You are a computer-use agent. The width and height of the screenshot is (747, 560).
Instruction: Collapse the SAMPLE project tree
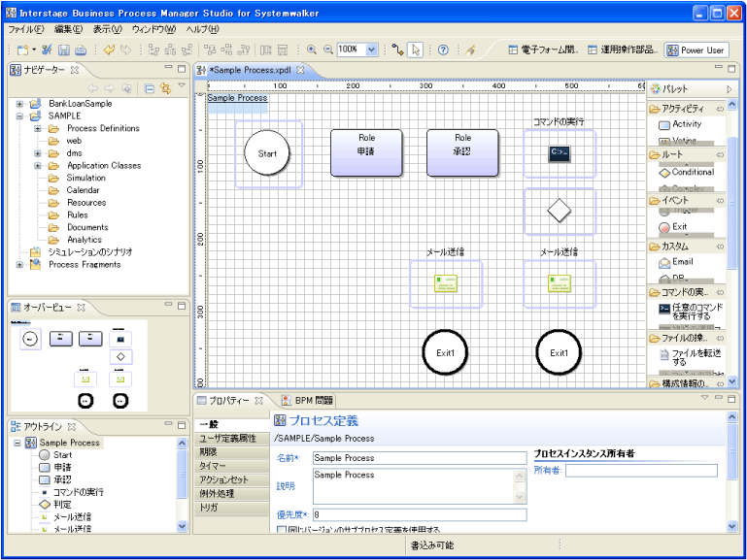pyautogui.click(x=19, y=116)
